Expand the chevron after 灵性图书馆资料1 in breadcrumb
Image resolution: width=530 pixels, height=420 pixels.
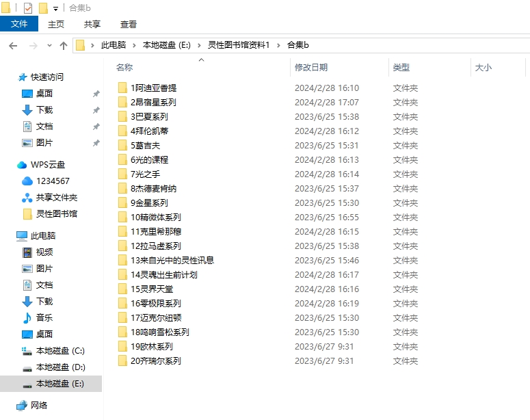pyautogui.click(x=278, y=45)
